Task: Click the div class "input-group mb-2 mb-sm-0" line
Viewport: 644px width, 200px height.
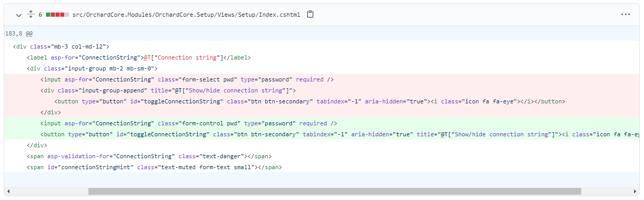Action: pos(322,68)
